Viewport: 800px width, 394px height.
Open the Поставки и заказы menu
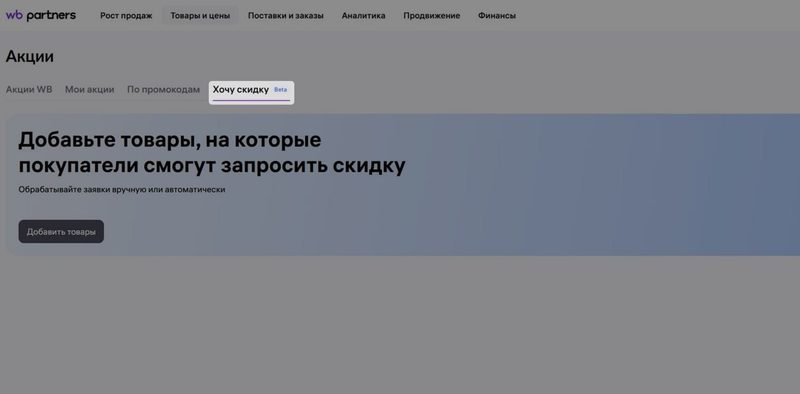(x=286, y=16)
